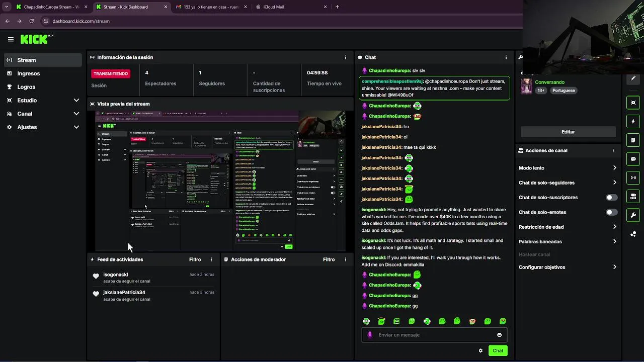This screenshot has height=362, width=644.
Task: Open a new browser tab
Action: tap(337, 7)
